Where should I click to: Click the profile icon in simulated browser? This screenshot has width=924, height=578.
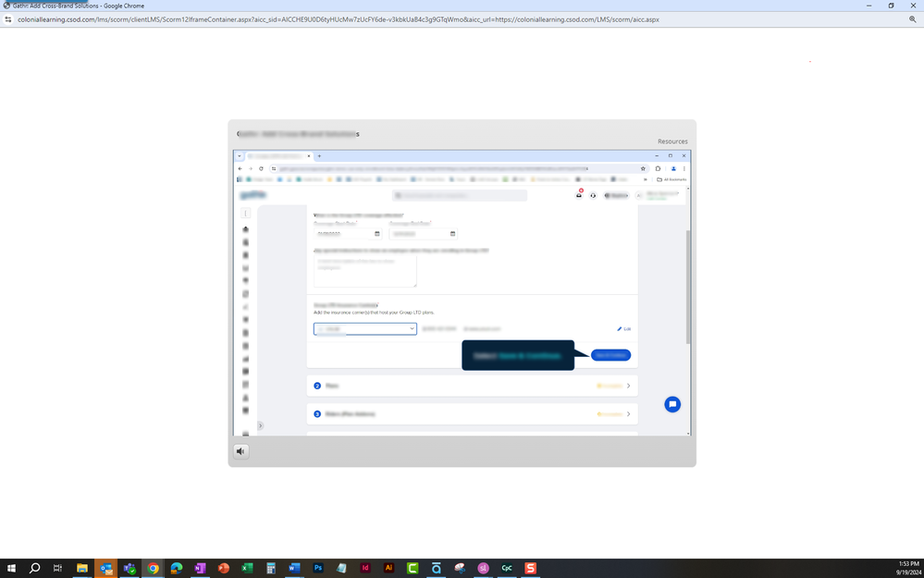(673, 168)
